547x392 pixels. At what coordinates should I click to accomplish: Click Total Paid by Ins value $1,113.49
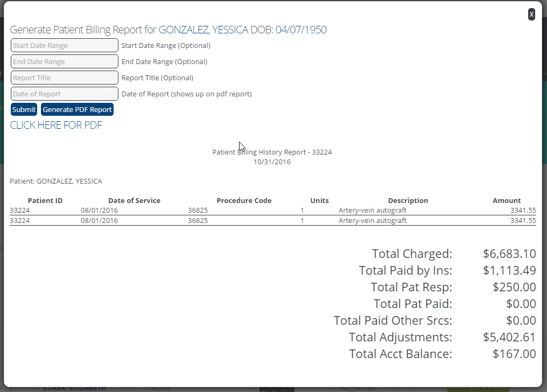509,270
